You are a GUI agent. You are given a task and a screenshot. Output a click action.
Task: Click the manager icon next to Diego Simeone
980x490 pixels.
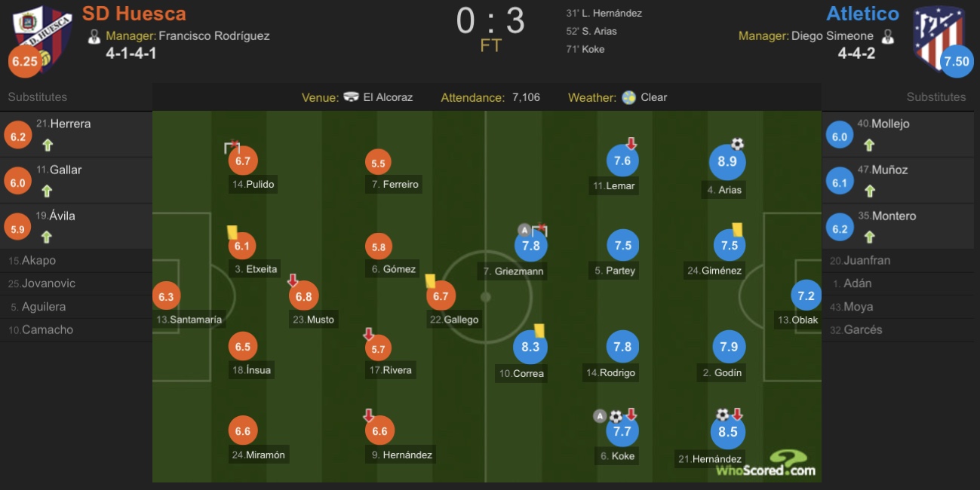[x=888, y=35]
